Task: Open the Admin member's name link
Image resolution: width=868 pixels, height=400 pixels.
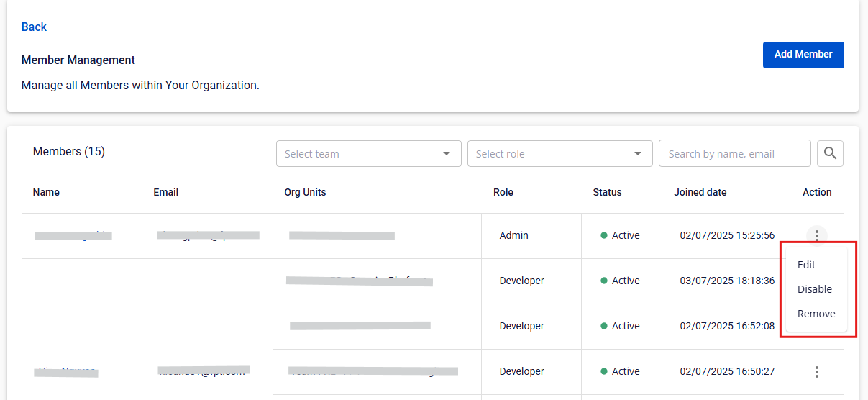Action: pyautogui.click(x=73, y=235)
